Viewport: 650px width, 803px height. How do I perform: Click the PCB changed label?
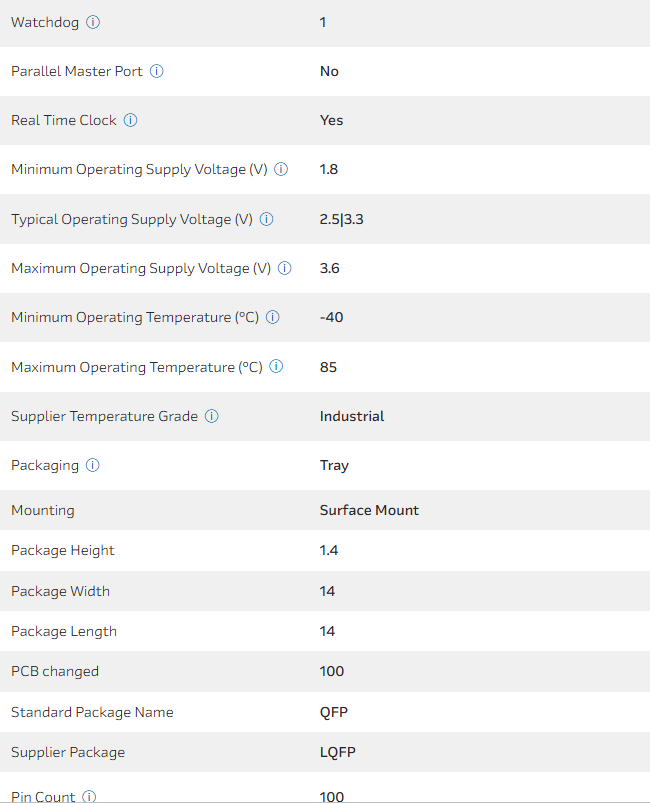[x=55, y=671]
